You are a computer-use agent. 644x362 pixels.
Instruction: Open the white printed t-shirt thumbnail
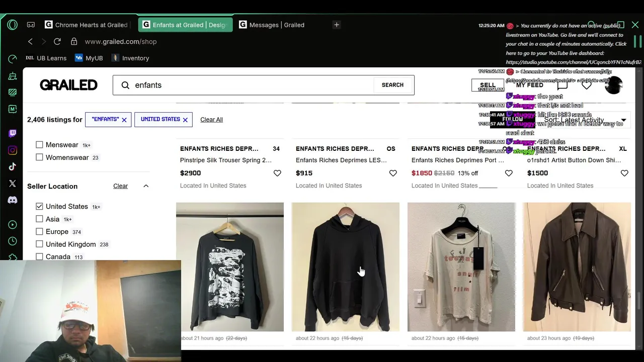[461, 267]
